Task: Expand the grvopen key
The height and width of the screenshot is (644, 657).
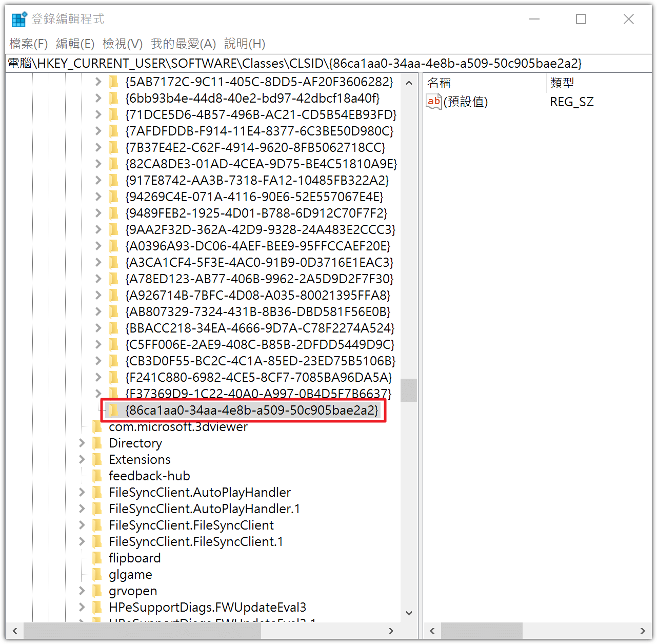Action: tap(82, 591)
